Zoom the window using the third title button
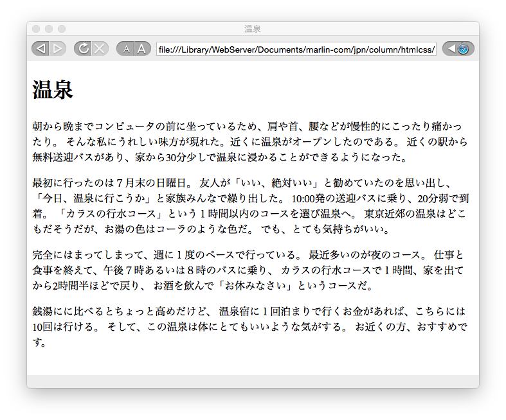 [62, 29]
